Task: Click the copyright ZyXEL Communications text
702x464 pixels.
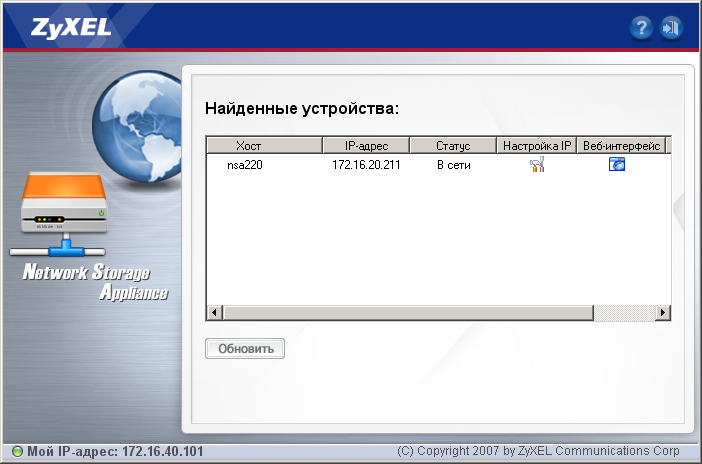Action: (x=539, y=451)
